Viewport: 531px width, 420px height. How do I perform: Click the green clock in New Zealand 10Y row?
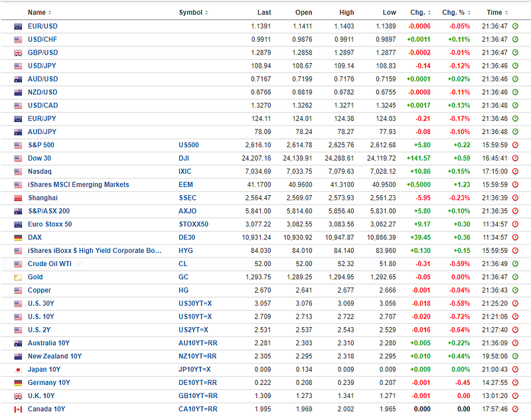[x=516, y=356]
